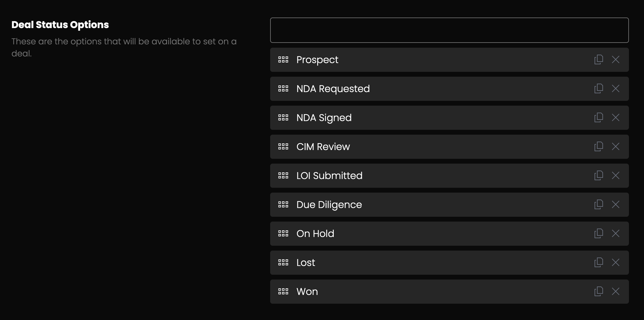Screen dimensions: 644x320
Task: Remove the Prospect status option
Action: (615, 59)
